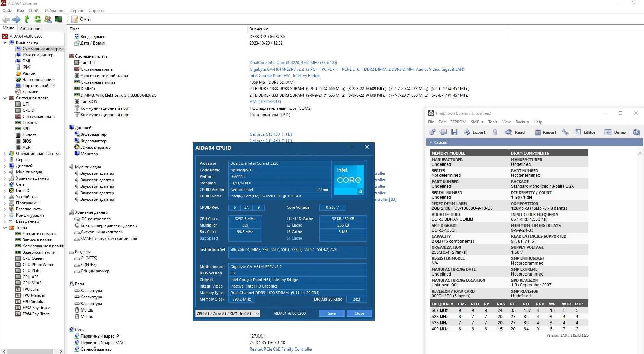Open Thaiphoon Burner settings gears icon
The image size is (644, 354).
click(432, 132)
